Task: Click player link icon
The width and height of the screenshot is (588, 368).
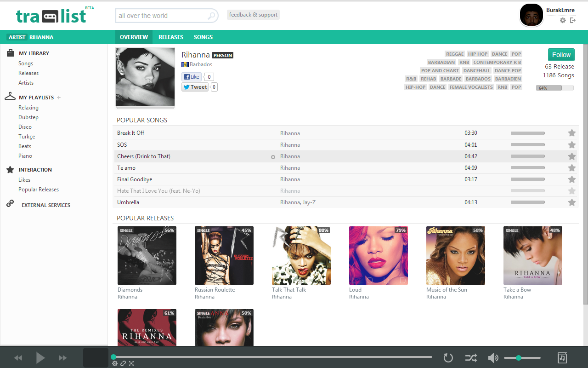Action: click(123, 363)
